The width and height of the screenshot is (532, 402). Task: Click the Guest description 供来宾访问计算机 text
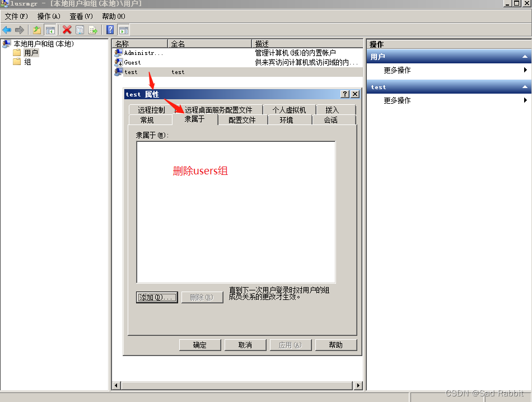(x=306, y=62)
